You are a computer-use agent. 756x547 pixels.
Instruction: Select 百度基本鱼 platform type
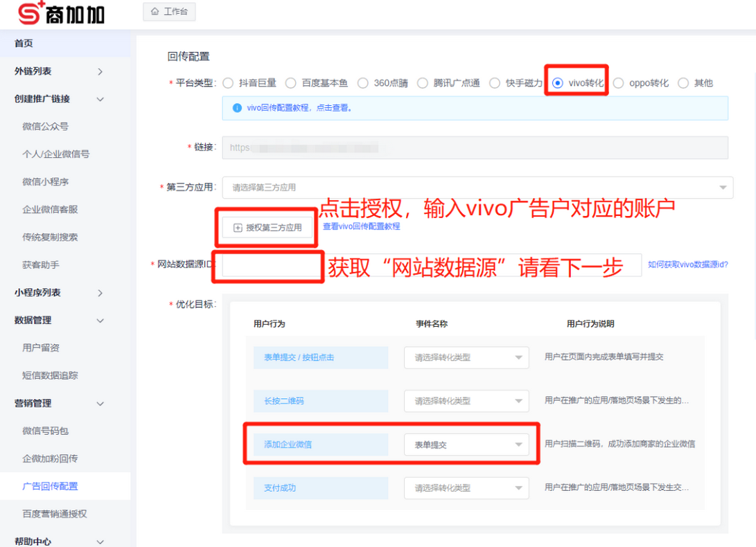(291, 83)
